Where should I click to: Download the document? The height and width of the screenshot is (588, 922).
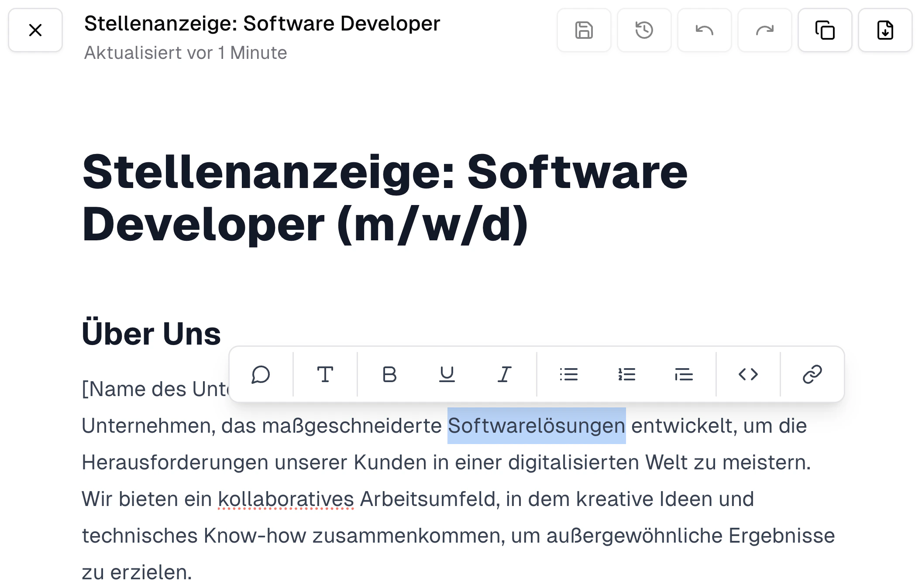885,30
